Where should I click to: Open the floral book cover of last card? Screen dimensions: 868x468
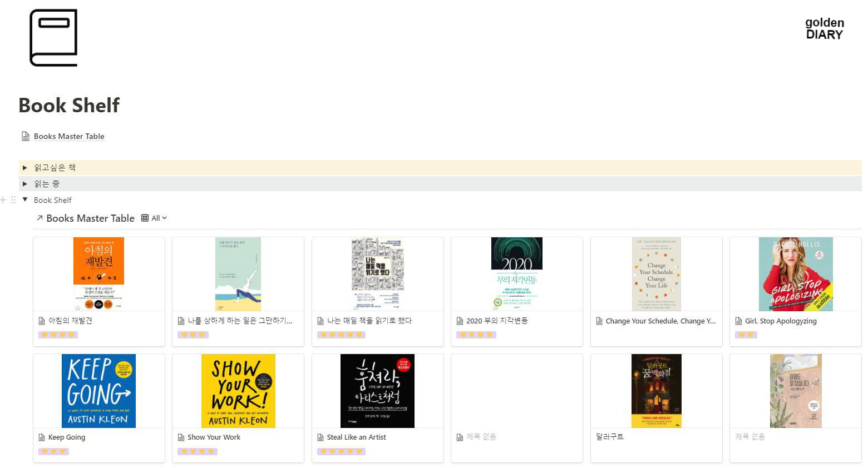click(796, 391)
